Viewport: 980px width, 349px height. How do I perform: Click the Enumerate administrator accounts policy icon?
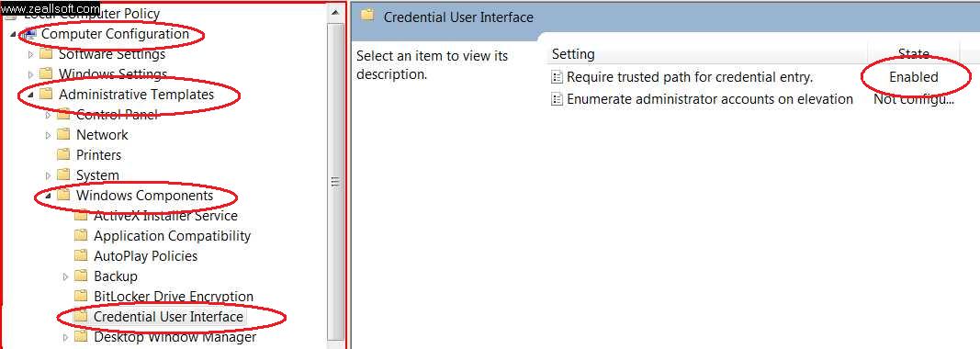(557, 99)
